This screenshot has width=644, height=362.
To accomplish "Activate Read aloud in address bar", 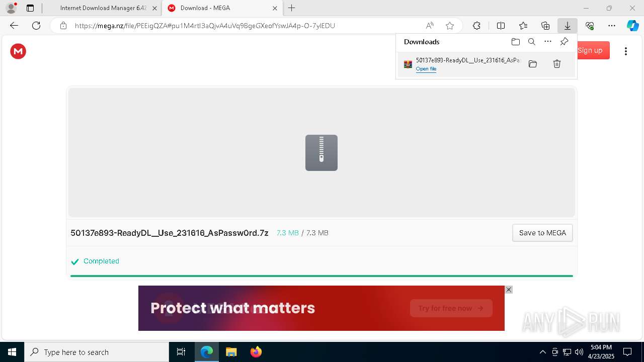I will (430, 26).
